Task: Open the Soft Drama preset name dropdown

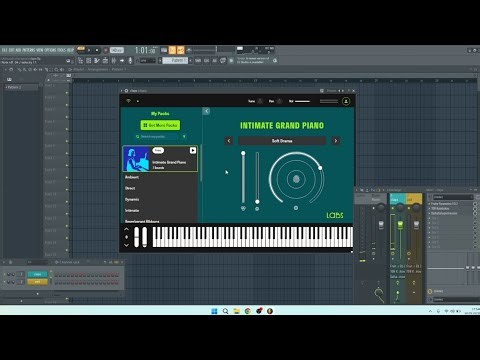Action: tap(282, 141)
